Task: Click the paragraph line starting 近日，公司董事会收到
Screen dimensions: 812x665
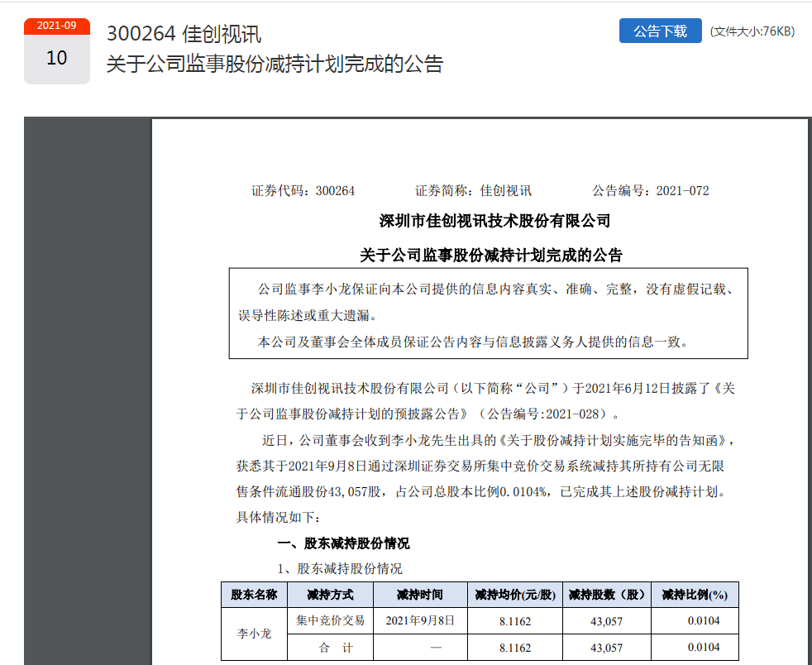Action: point(498,441)
